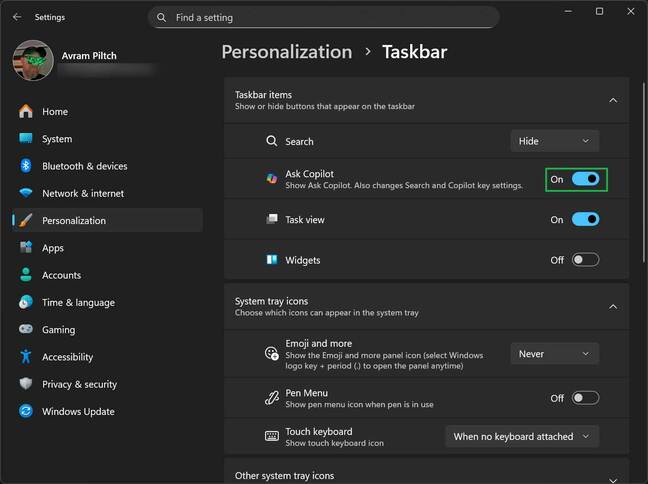Open the Emoji and more Never dropdown

coord(554,354)
